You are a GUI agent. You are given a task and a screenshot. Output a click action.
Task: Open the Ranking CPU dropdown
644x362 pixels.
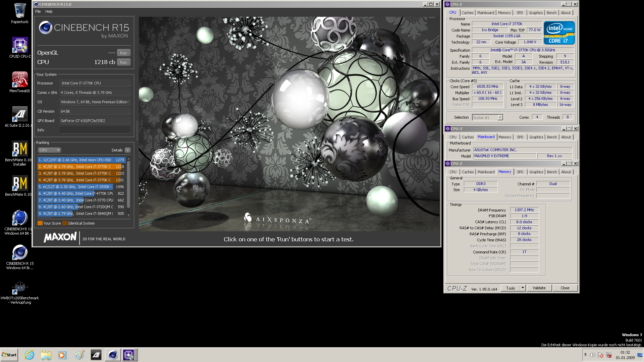point(49,150)
